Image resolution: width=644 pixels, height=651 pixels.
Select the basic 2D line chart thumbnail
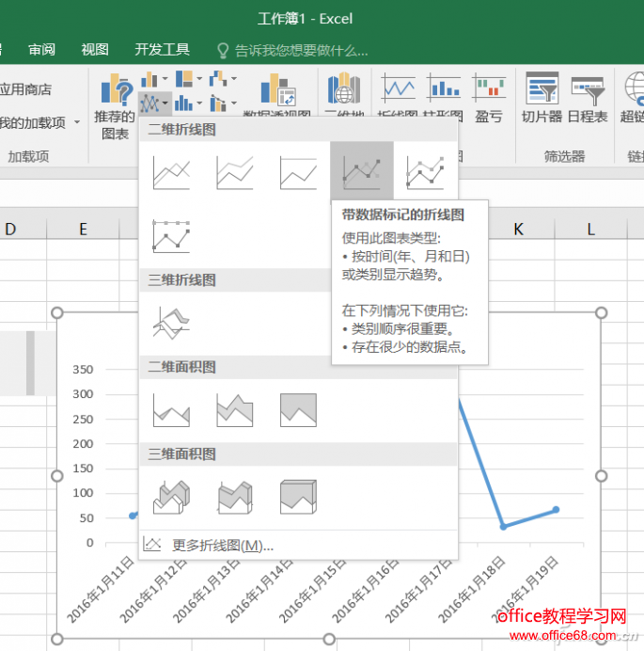click(171, 172)
